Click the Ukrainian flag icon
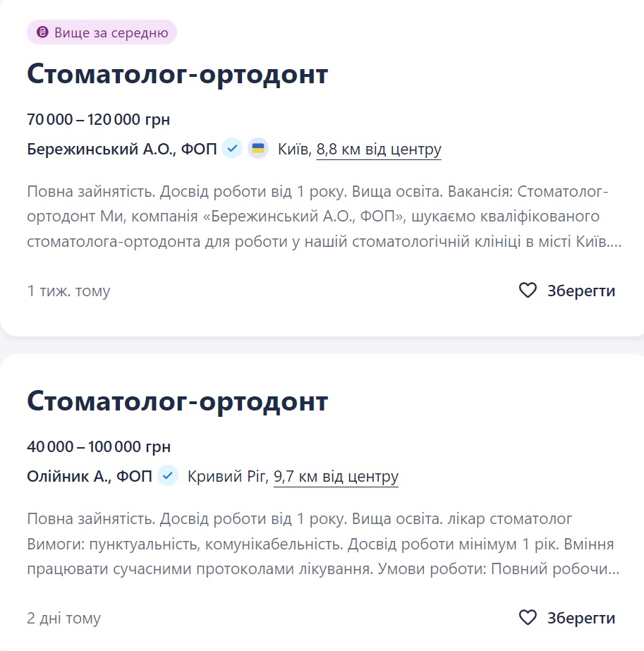Viewport: 644px width, 651px height. pyautogui.click(x=258, y=148)
